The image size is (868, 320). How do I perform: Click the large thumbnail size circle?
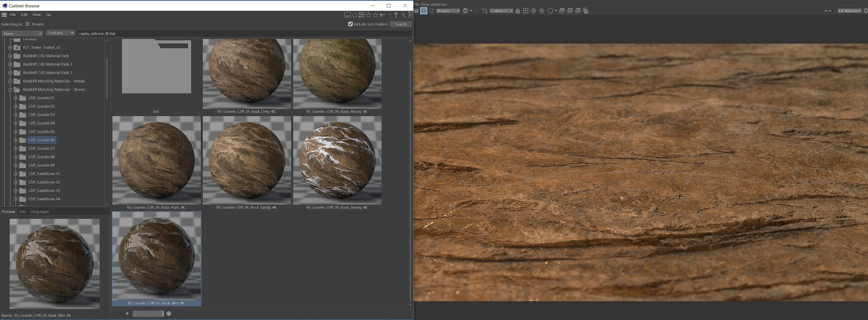tap(169, 314)
